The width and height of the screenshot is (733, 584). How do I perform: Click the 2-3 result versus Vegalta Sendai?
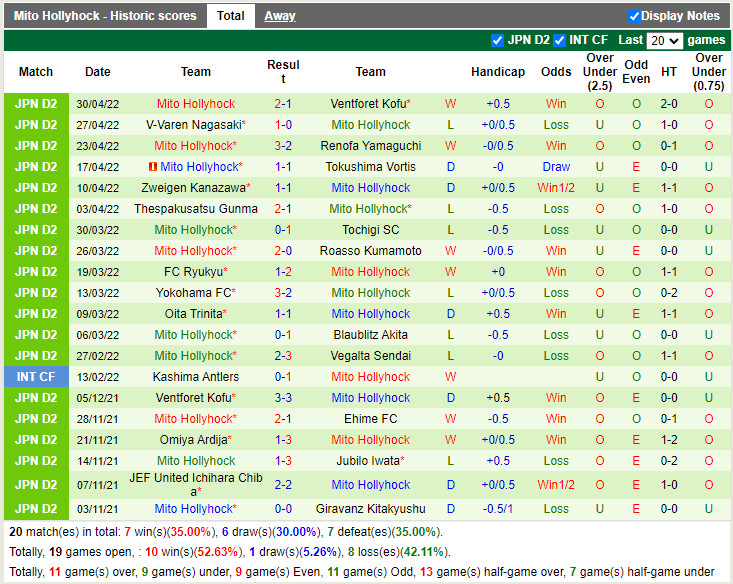[x=283, y=356]
